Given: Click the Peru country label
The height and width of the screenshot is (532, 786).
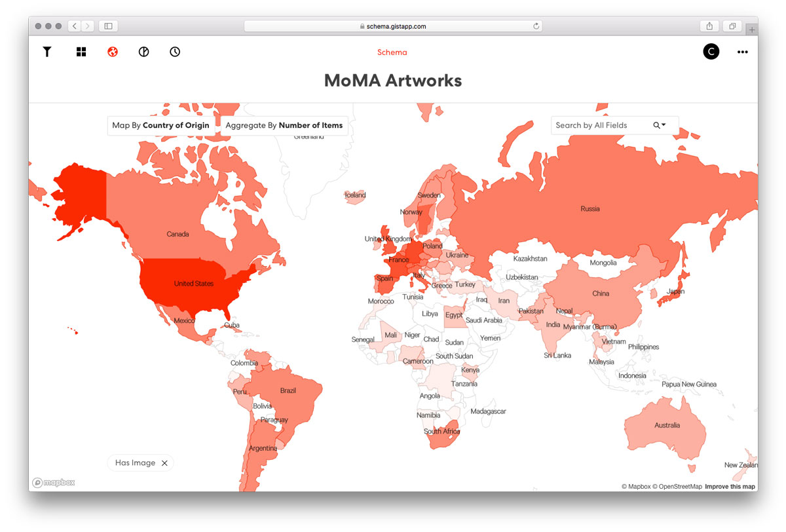Looking at the screenshot, I should point(240,392).
